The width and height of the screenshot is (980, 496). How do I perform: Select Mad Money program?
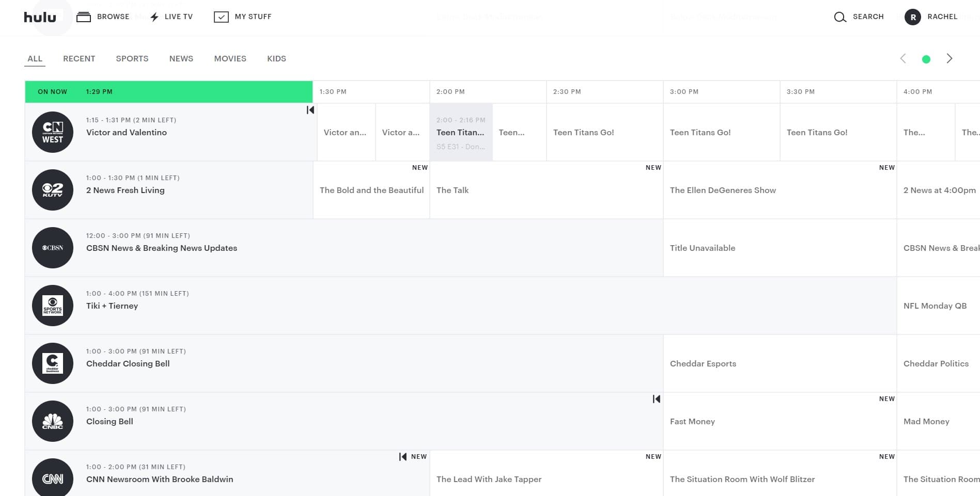point(939,421)
